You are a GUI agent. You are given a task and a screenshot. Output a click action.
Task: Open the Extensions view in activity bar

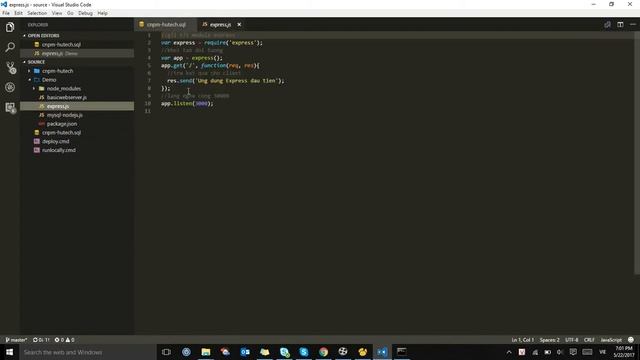(10, 107)
